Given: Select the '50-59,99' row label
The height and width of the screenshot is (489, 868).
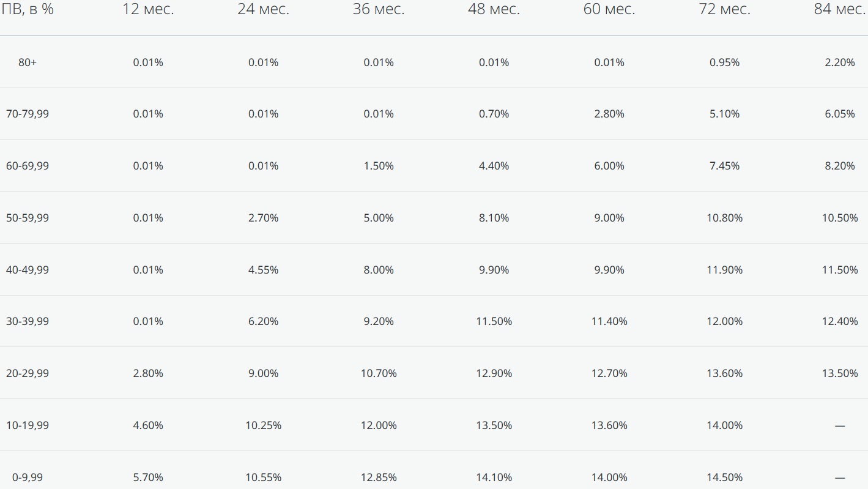Looking at the screenshot, I should [x=28, y=218].
